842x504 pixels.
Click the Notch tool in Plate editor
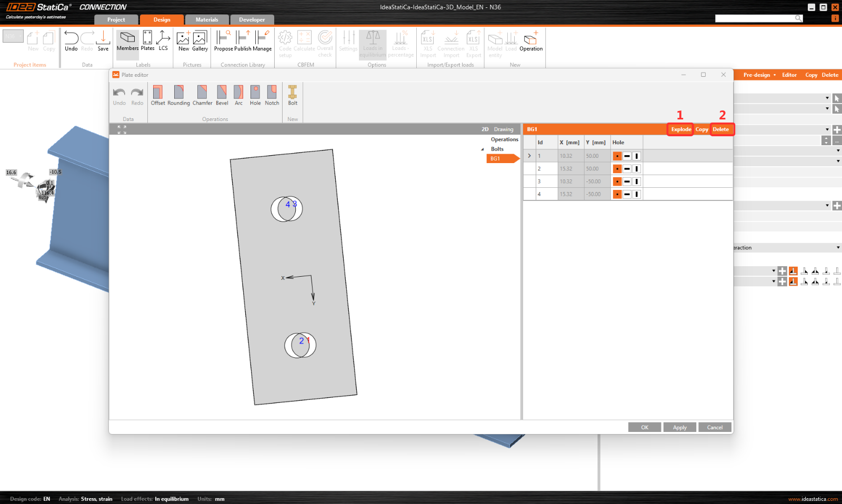272,95
